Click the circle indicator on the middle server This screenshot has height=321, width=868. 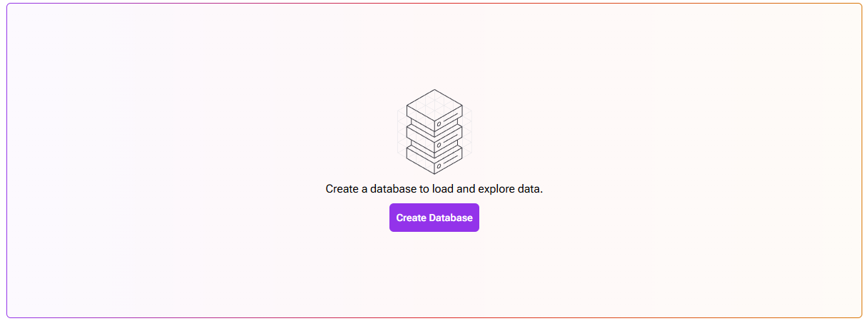pos(439,145)
